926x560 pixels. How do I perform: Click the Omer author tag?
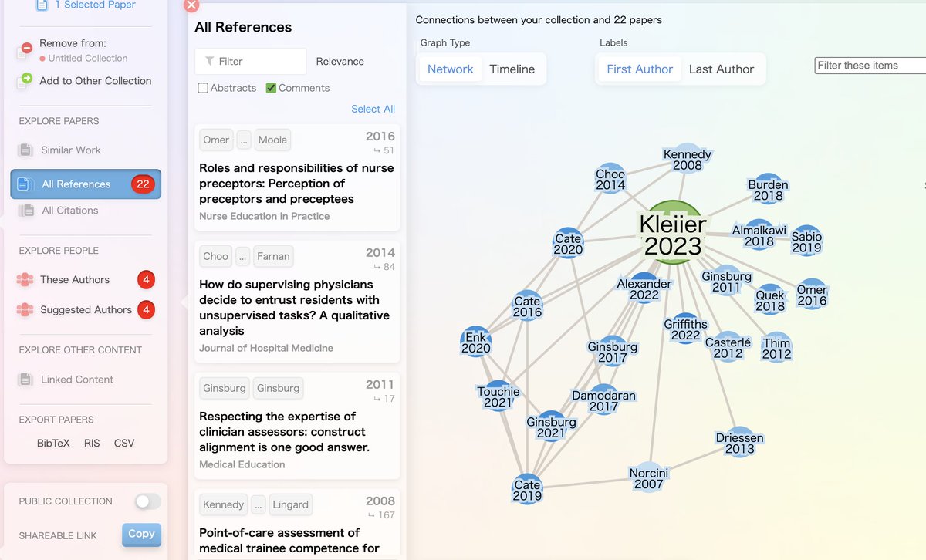coord(216,140)
